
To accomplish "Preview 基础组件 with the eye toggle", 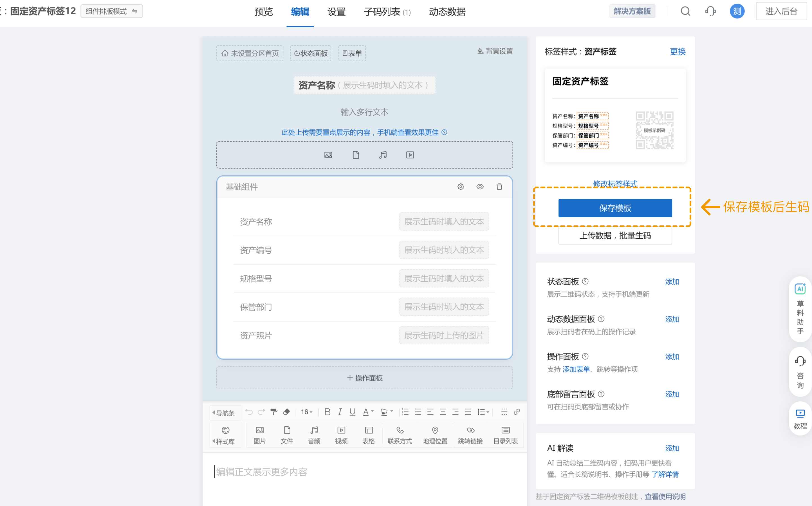I will (480, 186).
